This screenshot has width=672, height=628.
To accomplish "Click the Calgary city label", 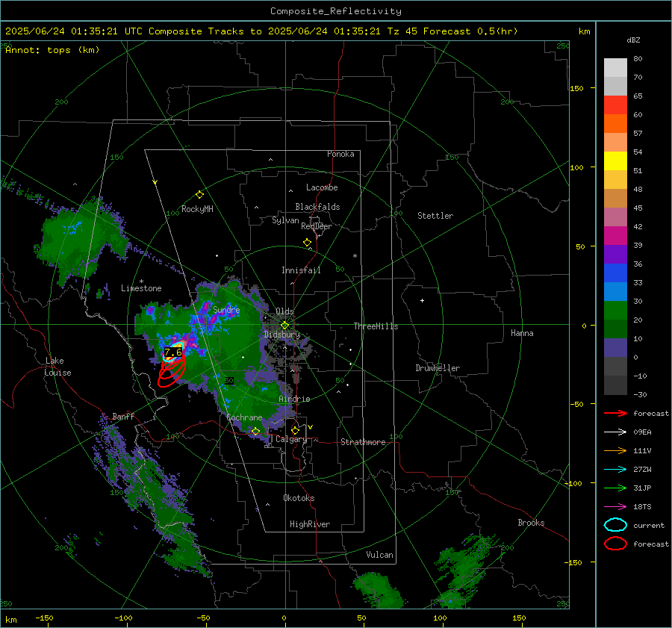I will (291, 439).
